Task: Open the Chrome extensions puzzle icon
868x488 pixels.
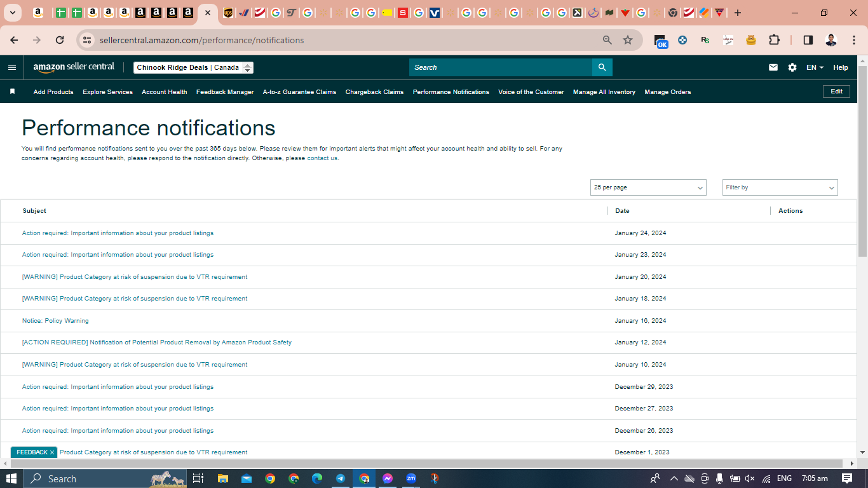Action: click(774, 40)
